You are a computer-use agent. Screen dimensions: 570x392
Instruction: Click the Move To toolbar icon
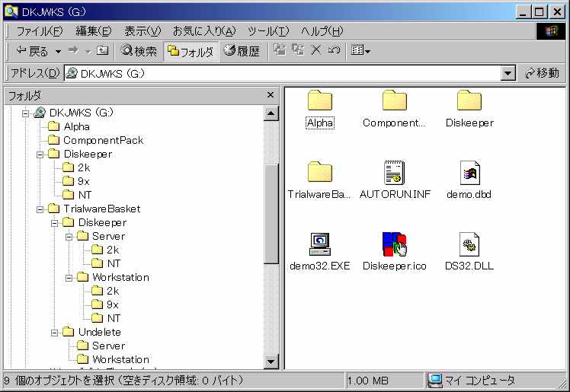pos(280,49)
